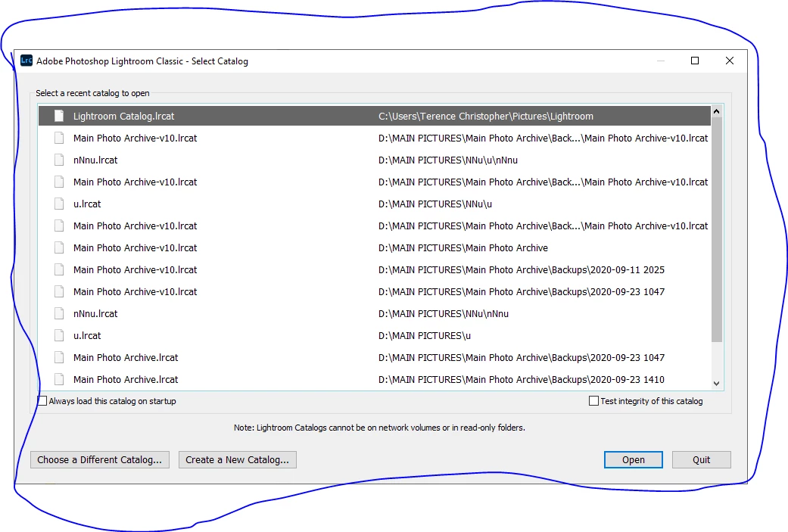Click the catalog list scroll down arrow
Screen dimensions: 788x532
[717, 384]
